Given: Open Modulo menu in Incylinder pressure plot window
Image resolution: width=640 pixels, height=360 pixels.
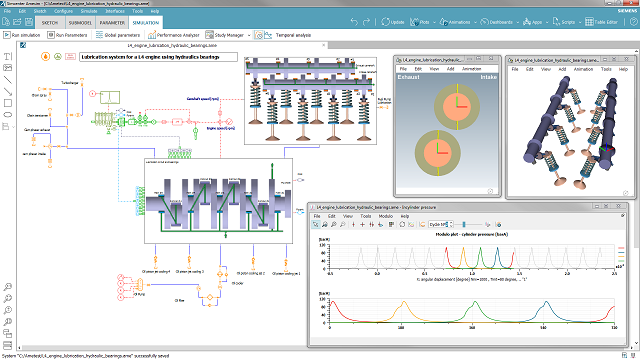Looking at the screenshot, I should point(386,216).
